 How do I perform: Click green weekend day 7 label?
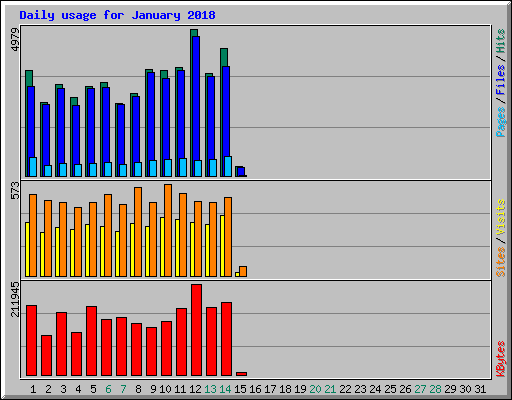(123, 389)
